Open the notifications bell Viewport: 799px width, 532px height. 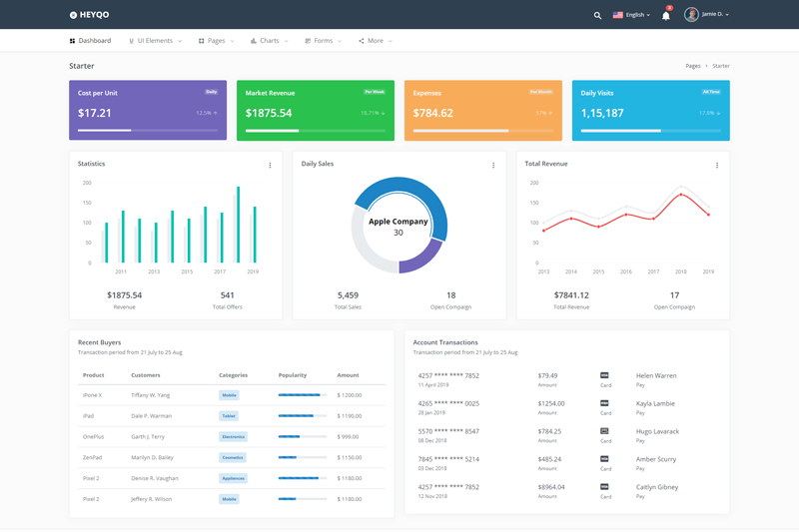[666, 15]
